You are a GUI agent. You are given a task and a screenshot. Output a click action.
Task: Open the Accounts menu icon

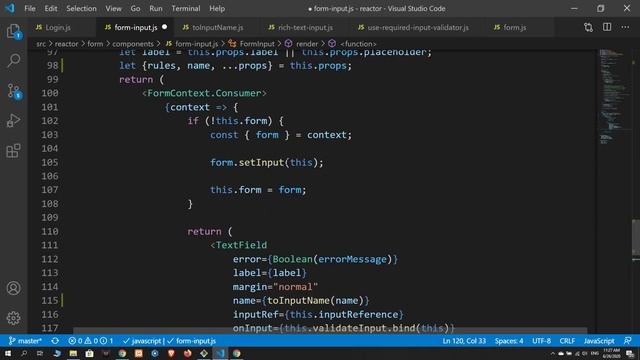tap(13, 288)
